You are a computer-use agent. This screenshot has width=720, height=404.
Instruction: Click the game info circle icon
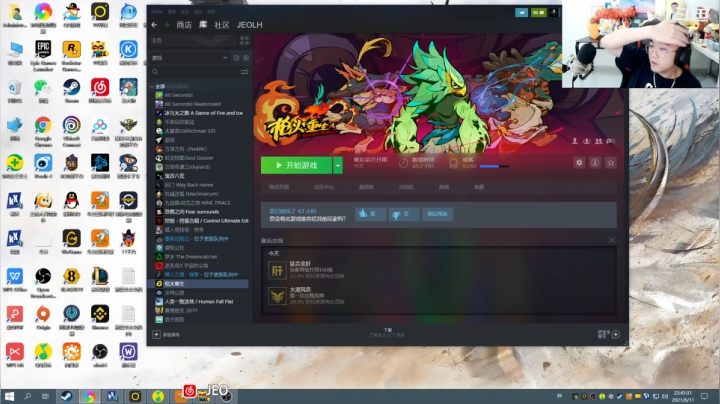pyautogui.click(x=595, y=163)
